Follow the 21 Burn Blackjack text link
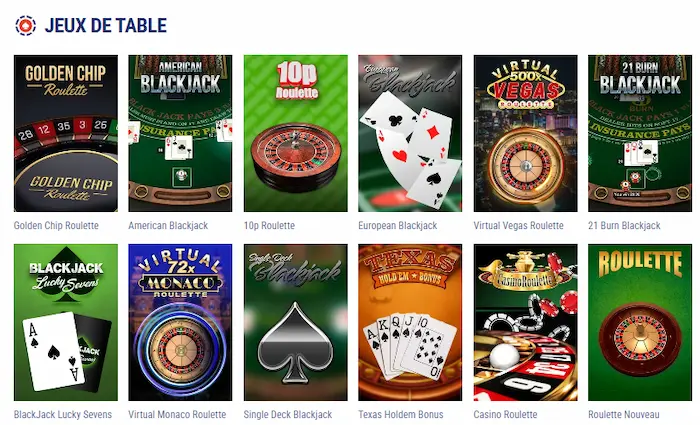 pyautogui.click(x=624, y=225)
